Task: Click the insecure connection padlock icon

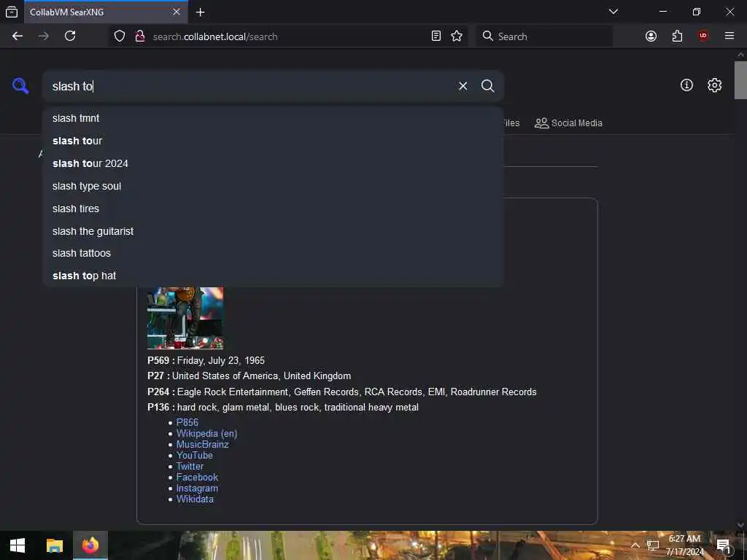Action: coord(140,36)
